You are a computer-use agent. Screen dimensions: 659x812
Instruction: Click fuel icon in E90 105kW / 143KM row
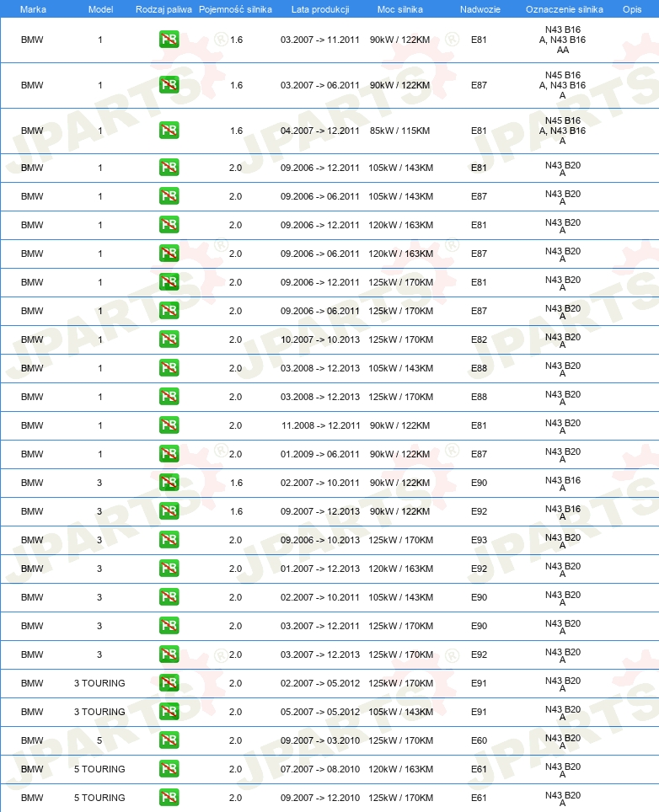click(x=169, y=597)
